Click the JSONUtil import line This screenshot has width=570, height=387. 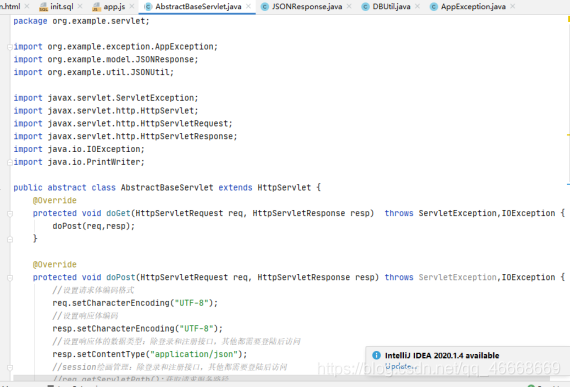coord(94,72)
